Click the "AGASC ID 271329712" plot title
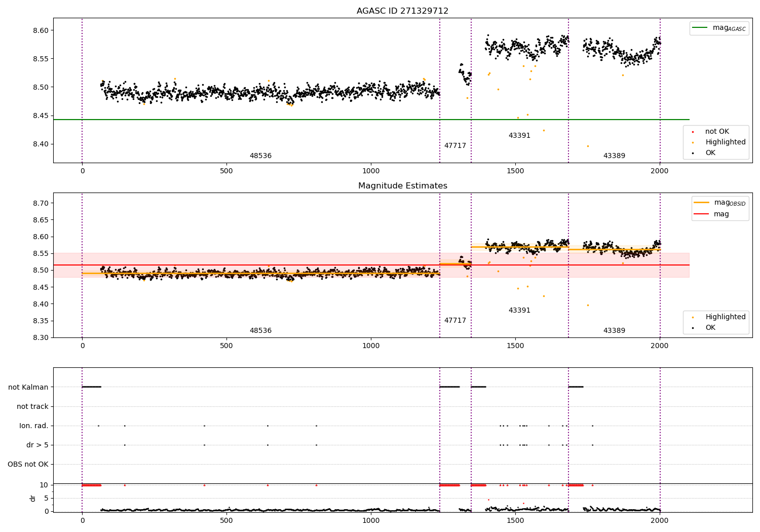This screenshot has width=760, height=532. 402,11
